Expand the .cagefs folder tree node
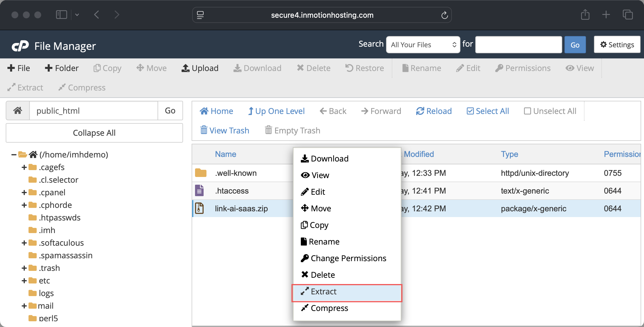 (24, 167)
